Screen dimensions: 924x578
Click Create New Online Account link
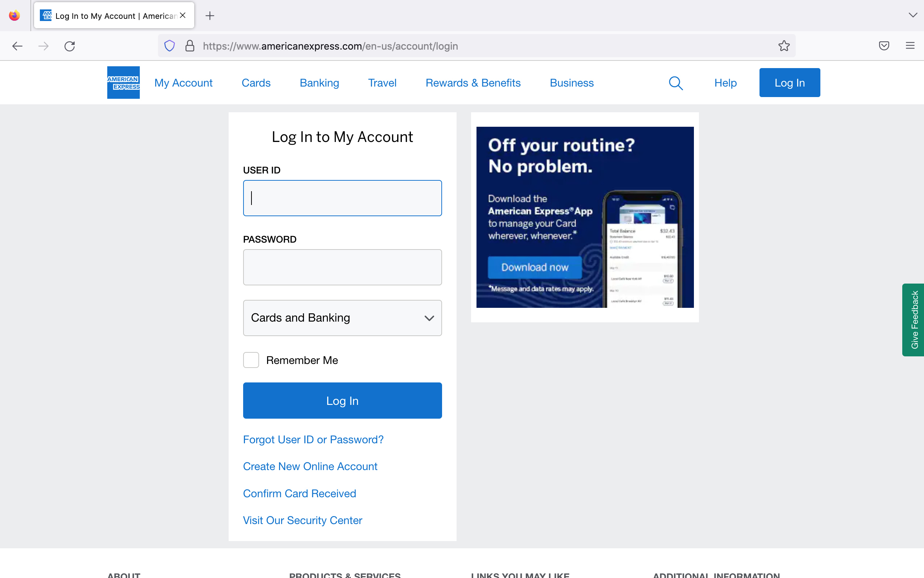(x=310, y=466)
